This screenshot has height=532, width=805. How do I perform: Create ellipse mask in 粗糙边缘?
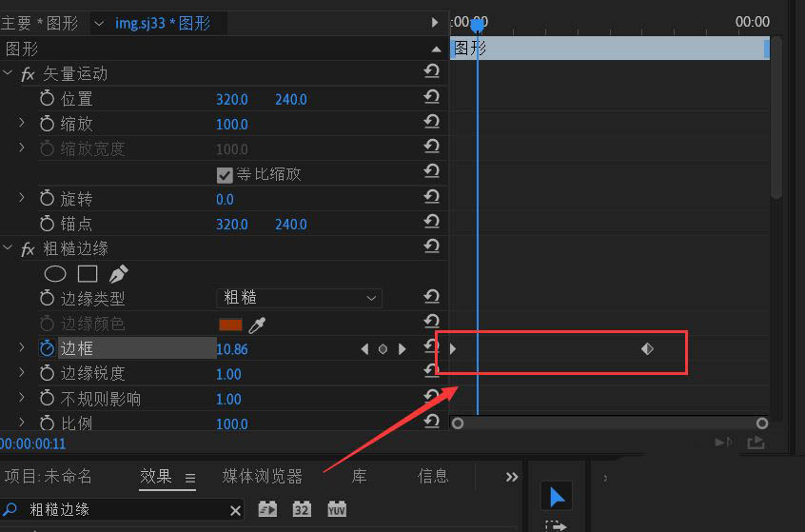pyautogui.click(x=55, y=274)
